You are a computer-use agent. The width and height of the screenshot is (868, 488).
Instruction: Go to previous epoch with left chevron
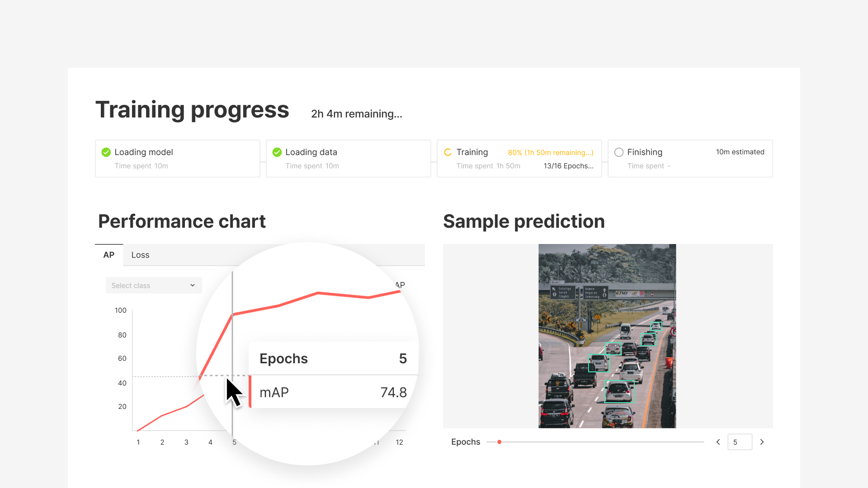(718, 442)
